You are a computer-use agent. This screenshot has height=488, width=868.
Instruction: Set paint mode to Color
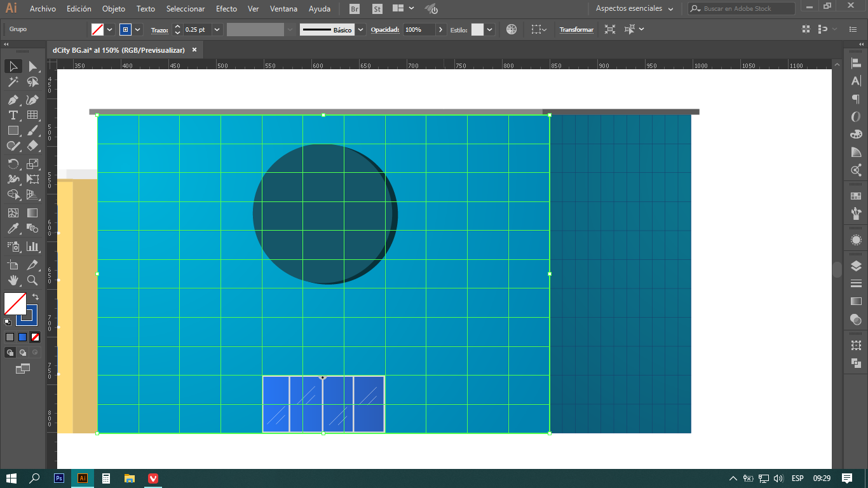pos(10,337)
